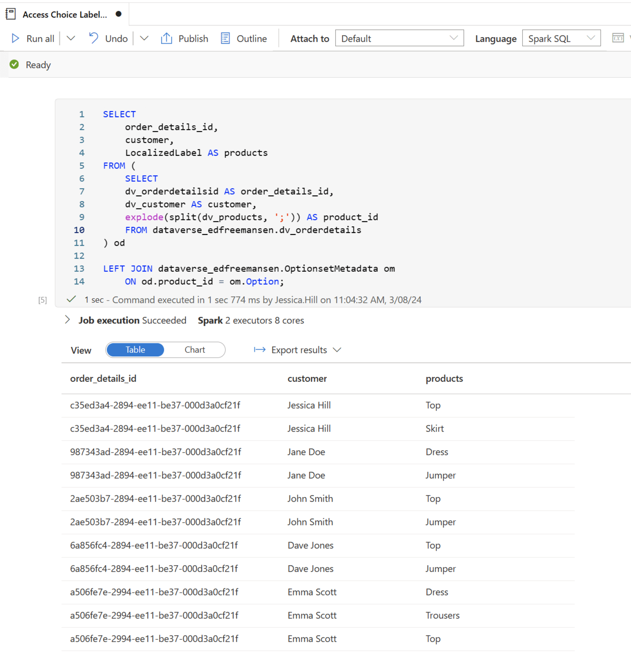Click the Dave Jones cell in the Top row

[x=310, y=545]
